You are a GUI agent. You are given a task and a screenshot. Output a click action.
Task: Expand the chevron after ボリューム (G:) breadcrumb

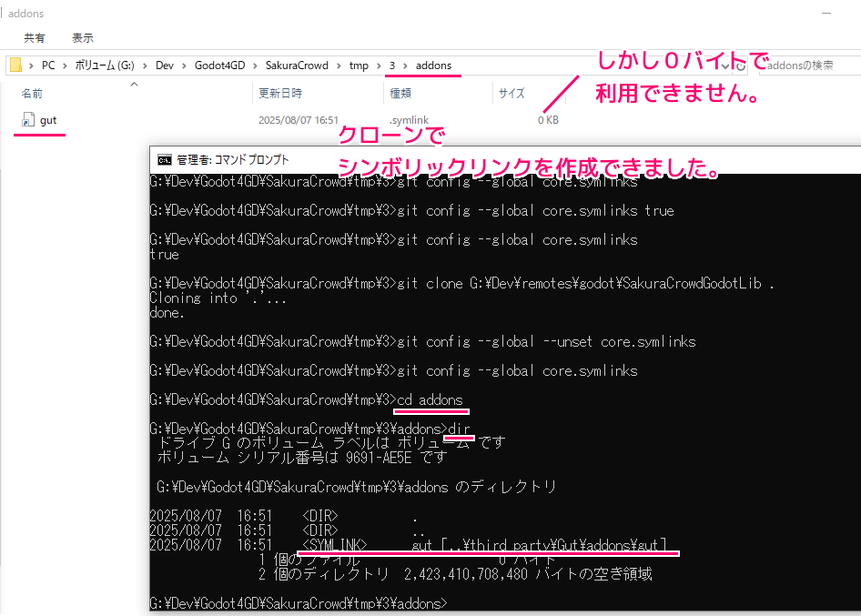pos(144,66)
